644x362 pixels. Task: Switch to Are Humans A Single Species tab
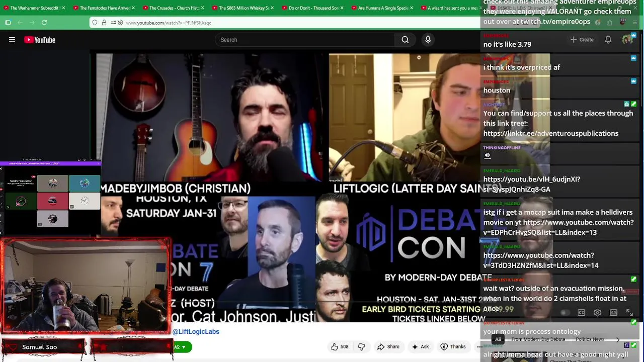click(x=382, y=8)
